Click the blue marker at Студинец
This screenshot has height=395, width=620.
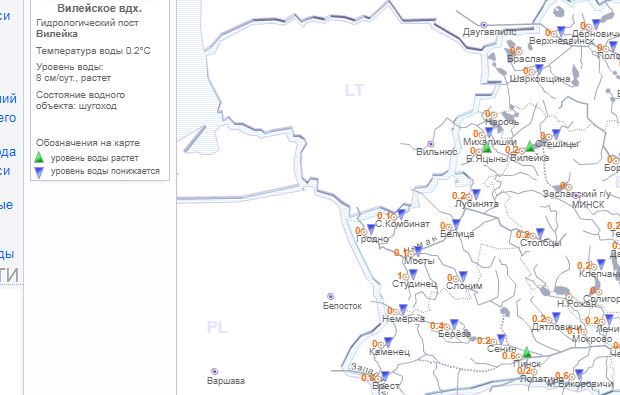pyautogui.click(x=413, y=274)
